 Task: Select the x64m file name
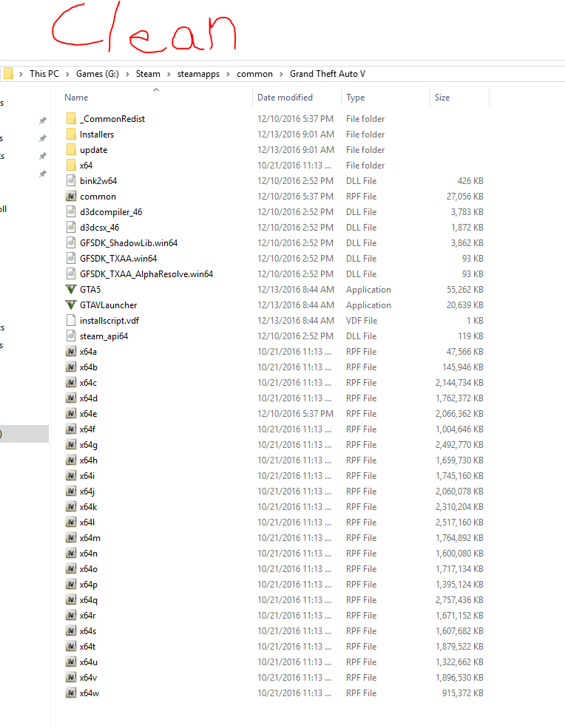(89, 538)
